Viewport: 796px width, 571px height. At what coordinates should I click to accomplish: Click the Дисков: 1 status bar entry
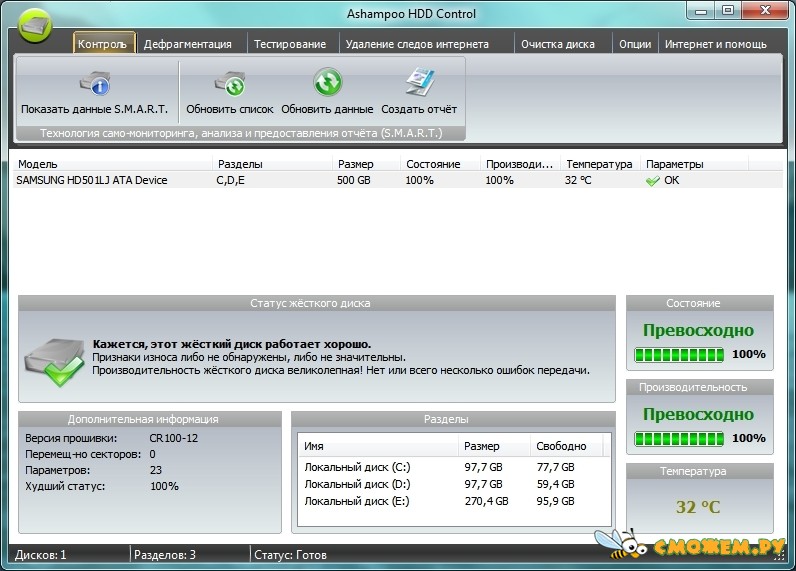(41, 555)
